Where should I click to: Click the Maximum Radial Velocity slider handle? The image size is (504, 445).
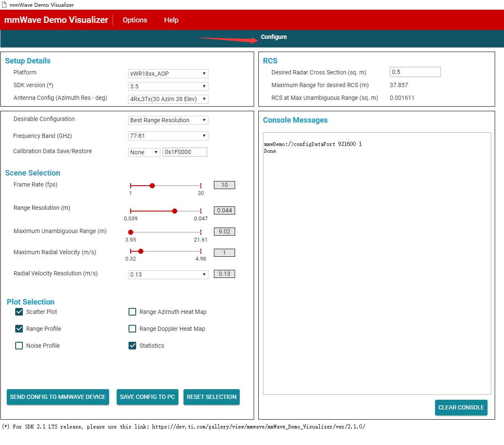(141, 251)
